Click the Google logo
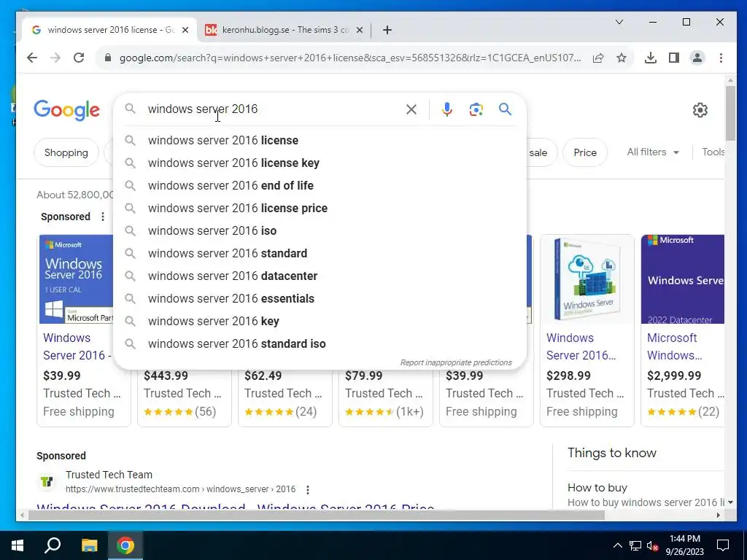 [x=66, y=110]
